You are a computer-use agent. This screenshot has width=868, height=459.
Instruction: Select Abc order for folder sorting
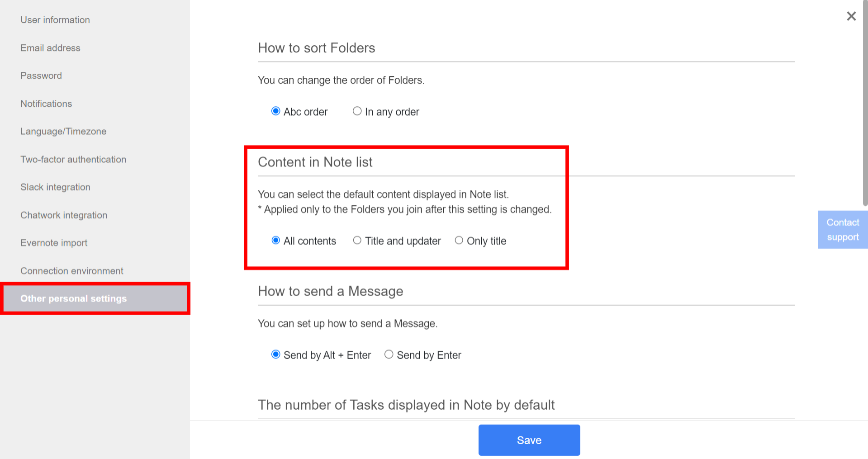coord(275,111)
